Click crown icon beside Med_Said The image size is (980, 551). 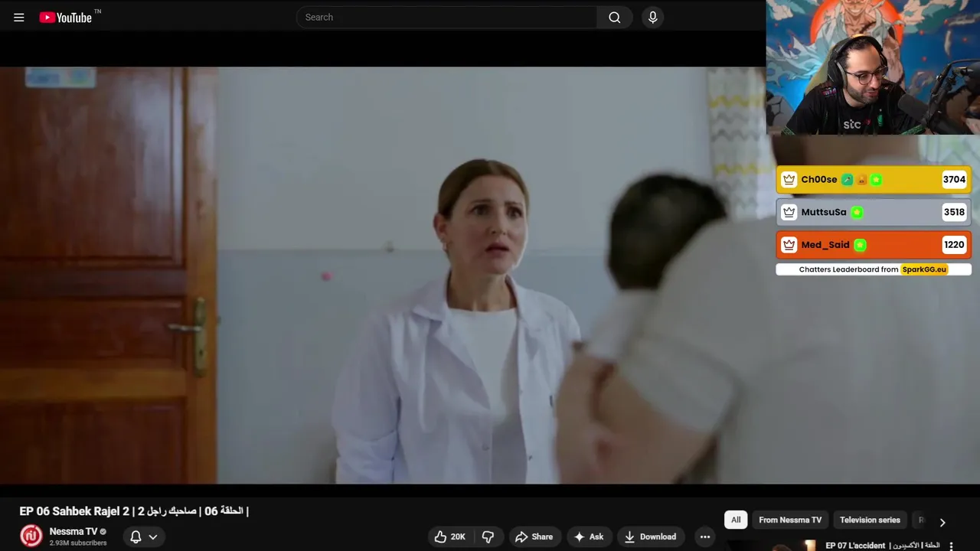tap(789, 245)
